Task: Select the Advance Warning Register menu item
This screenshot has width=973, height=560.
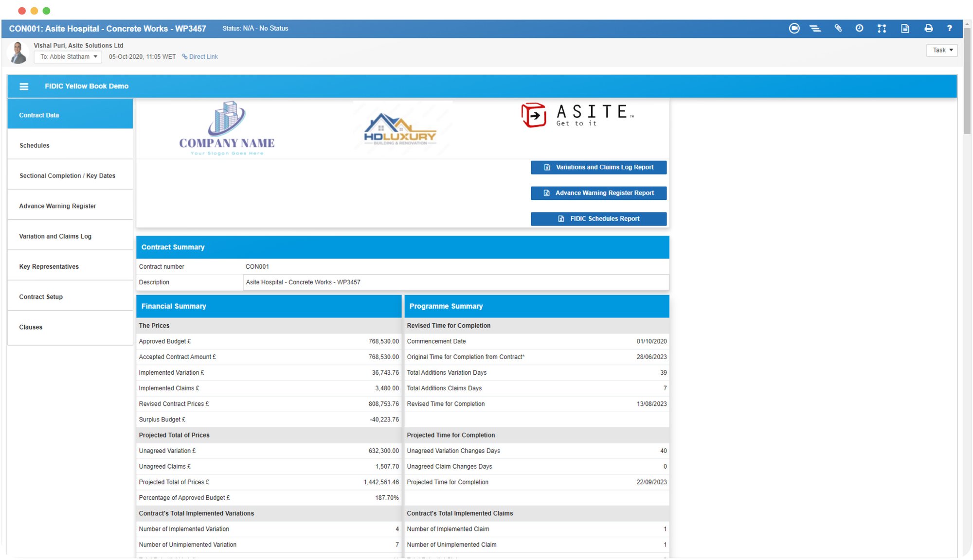Action: (x=57, y=206)
